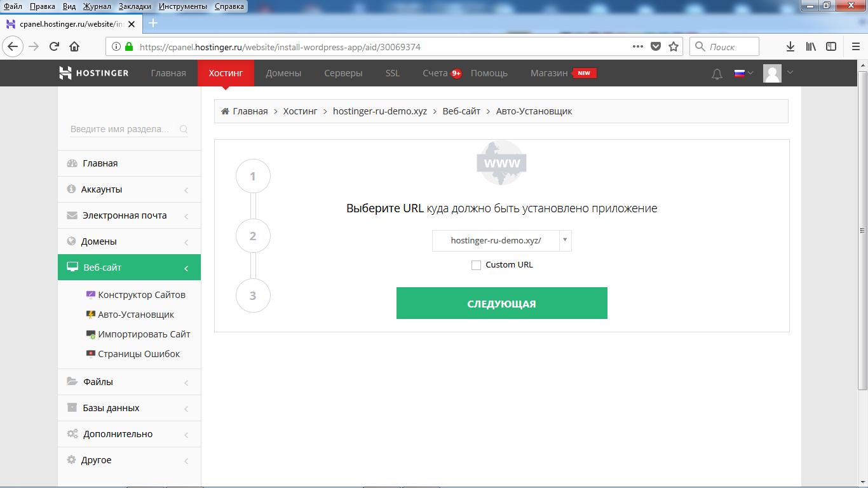
Task: Bookmark page with the star icon
Action: click(x=674, y=46)
